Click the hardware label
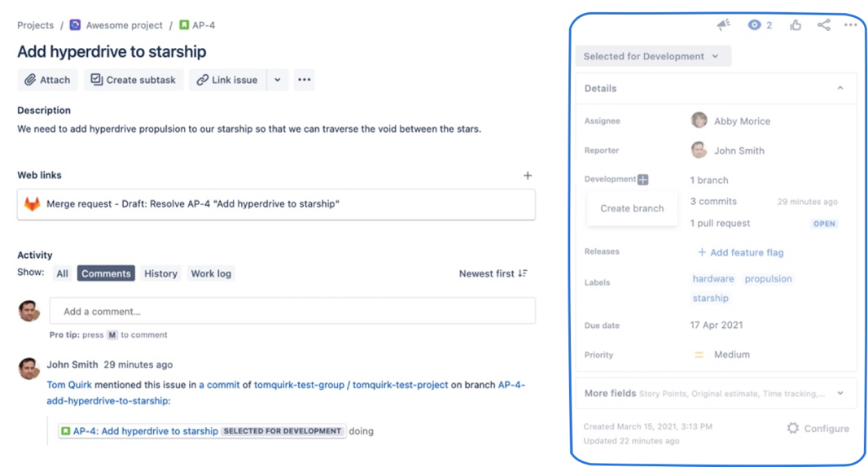The image size is (868, 467). tap(713, 279)
